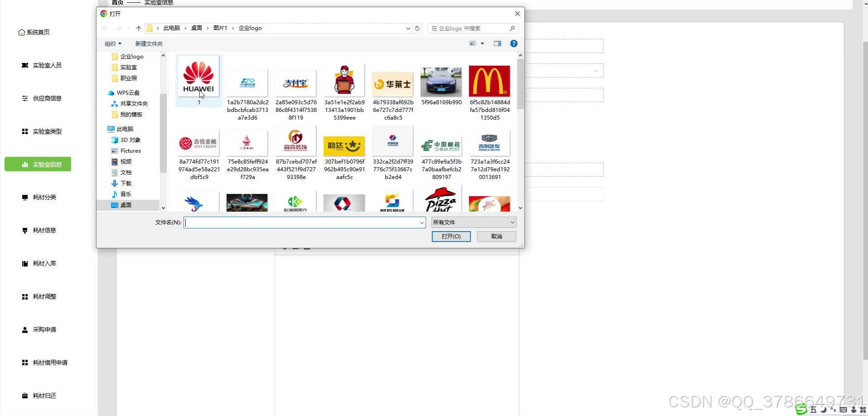
Task: Select WPS云盘 in navigation tree
Action: coord(124,93)
